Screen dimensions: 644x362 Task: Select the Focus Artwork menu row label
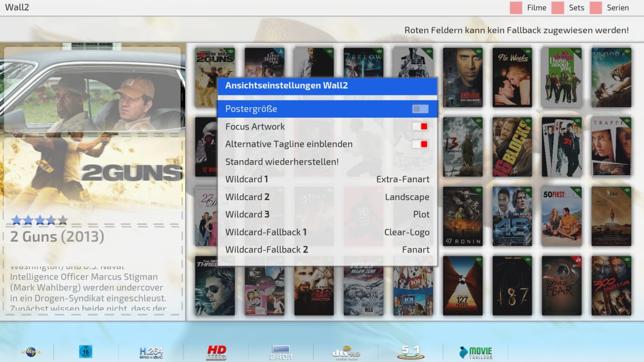(x=255, y=126)
